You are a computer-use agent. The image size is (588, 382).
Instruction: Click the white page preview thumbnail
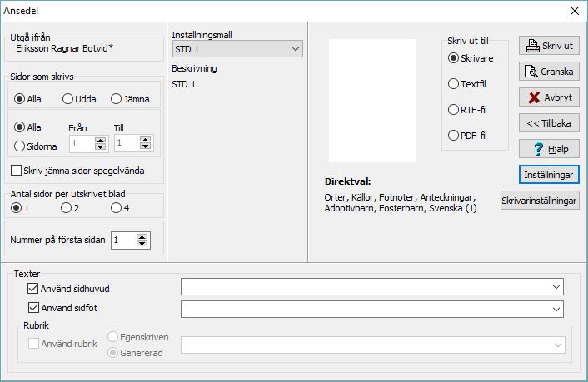(373, 101)
